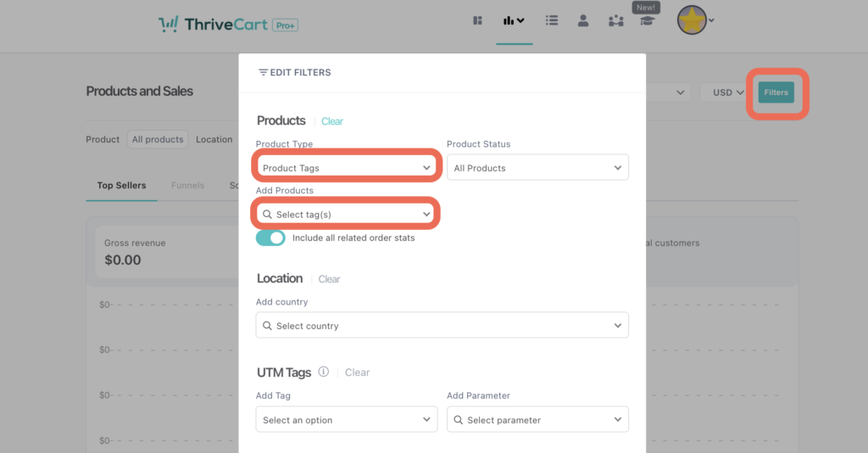Screen dimensions: 868x453
Task: Open the affiliates group icon
Action: [616, 21]
